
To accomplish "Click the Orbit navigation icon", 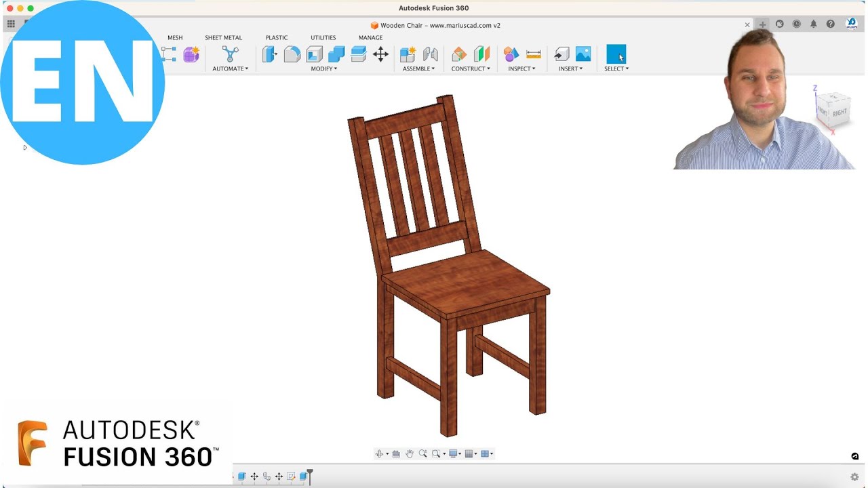I will pos(380,454).
